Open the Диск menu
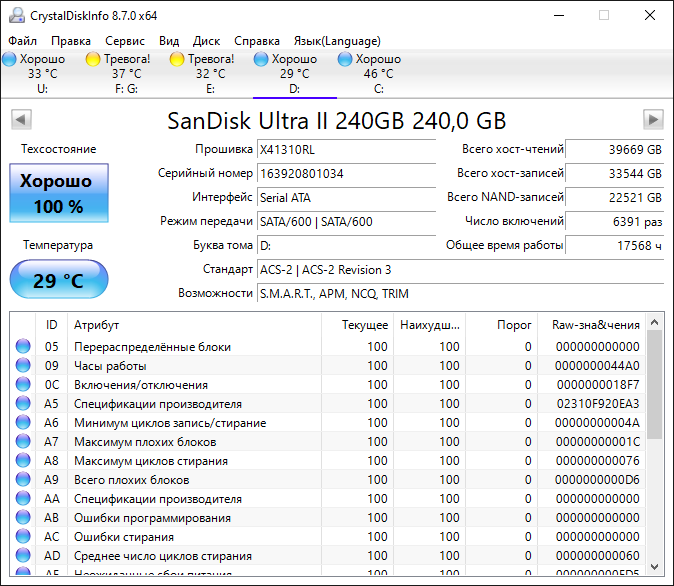Image resolution: width=674 pixels, height=586 pixels. point(206,41)
